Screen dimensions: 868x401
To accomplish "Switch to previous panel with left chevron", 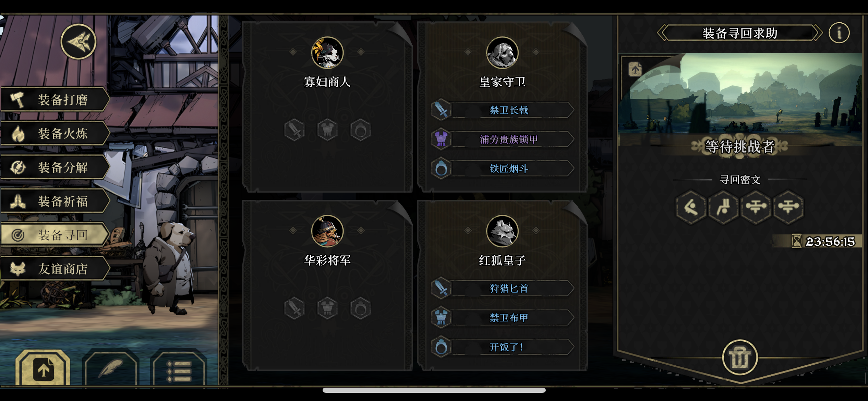I will (662, 33).
